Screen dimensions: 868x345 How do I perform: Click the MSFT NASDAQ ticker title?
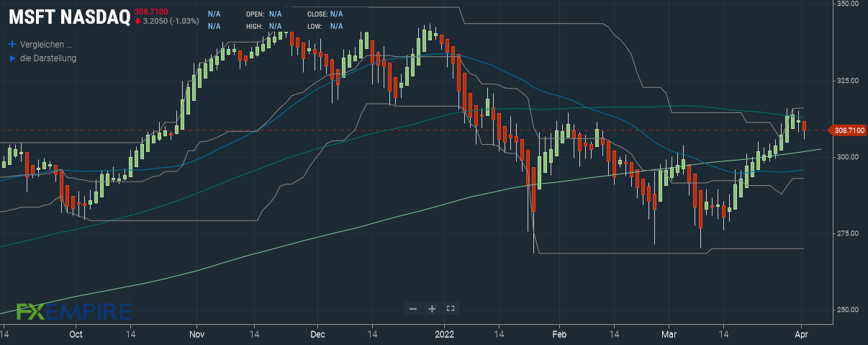click(69, 17)
